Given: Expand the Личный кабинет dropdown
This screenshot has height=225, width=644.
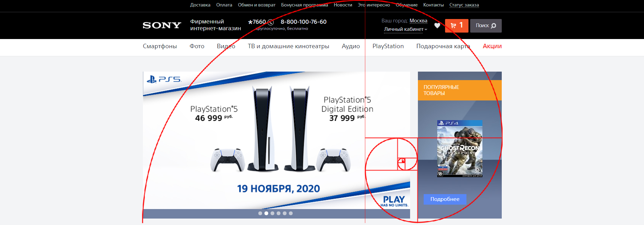Looking at the screenshot, I should 405,29.
